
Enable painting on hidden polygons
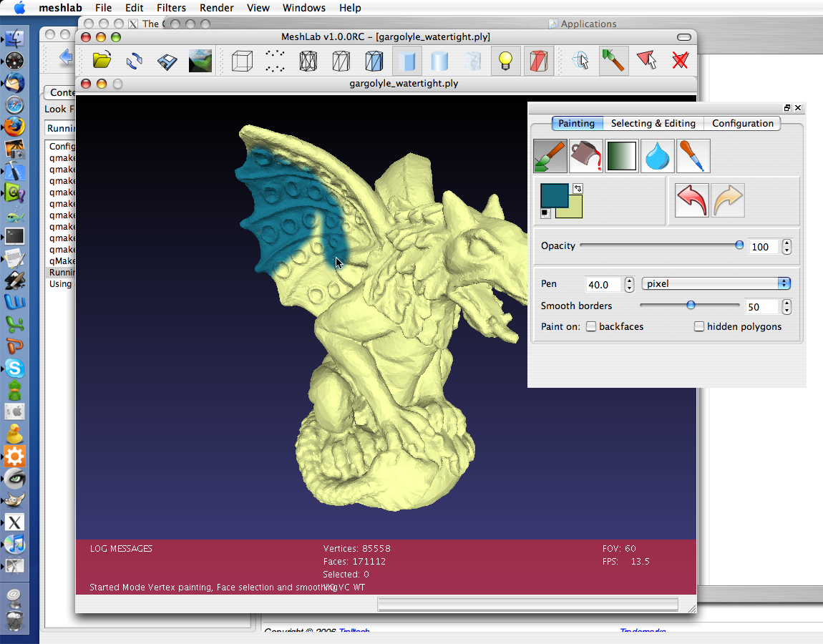coord(699,327)
